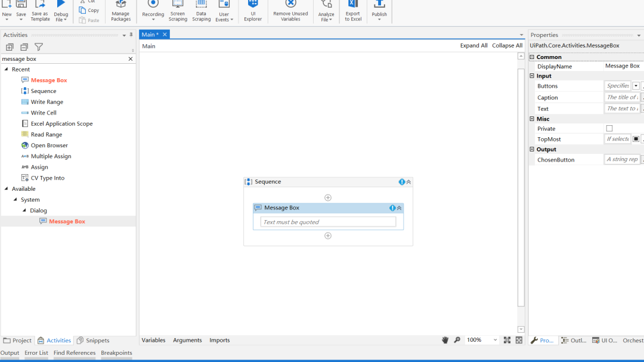Close the Main workflow tab

click(x=165, y=35)
